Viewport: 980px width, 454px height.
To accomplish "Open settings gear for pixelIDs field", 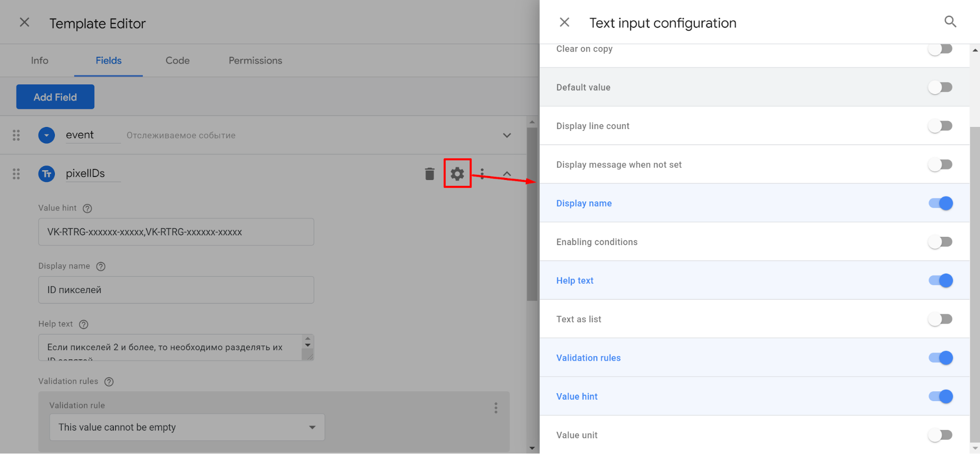I will 457,174.
